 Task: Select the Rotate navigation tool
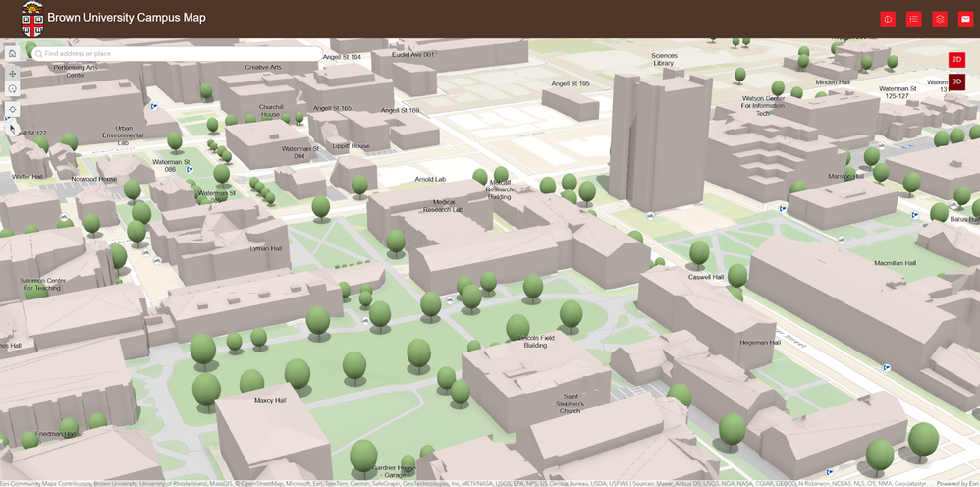coord(12,88)
